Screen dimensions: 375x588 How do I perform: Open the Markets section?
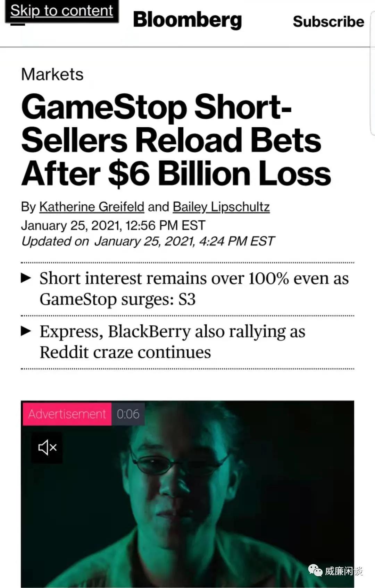click(x=52, y=74)
